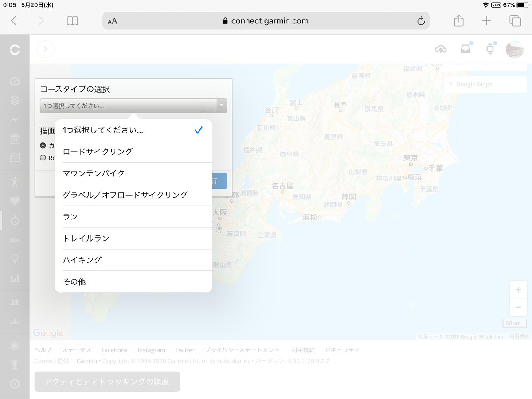Open the Instagram footer link
Screen dimensions: 532x399
coord(151,350)
